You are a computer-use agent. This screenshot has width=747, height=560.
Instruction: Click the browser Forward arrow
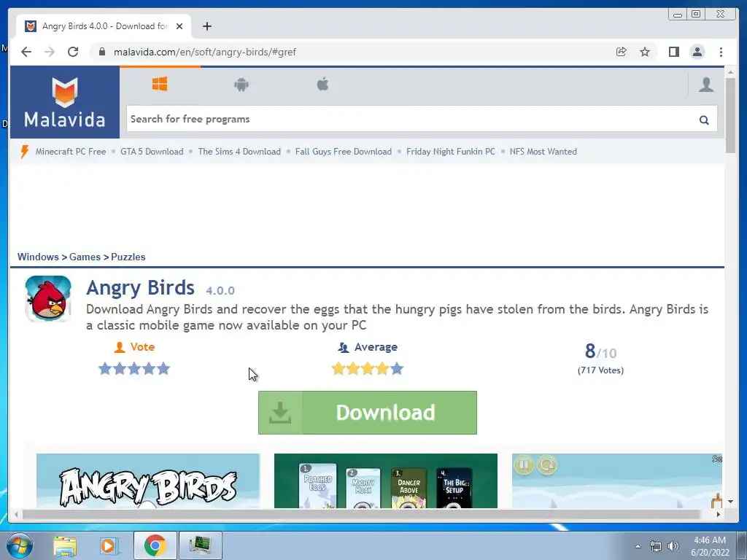tap(50, 52)
